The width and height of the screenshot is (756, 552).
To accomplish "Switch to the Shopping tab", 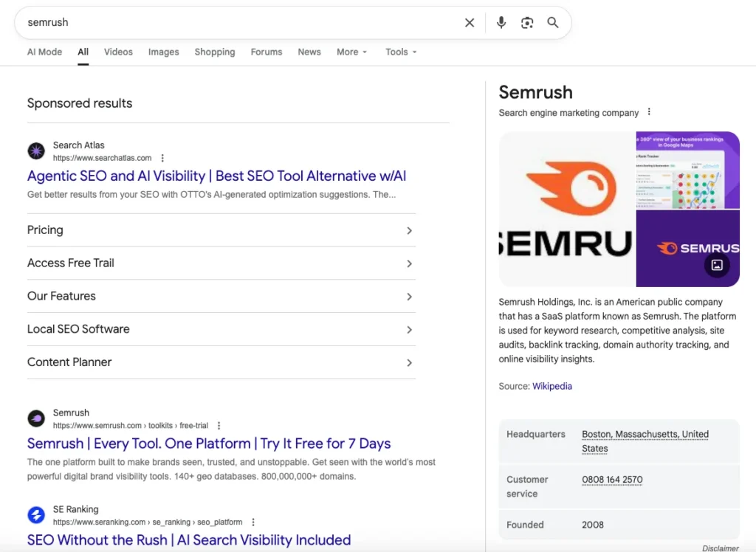I will click(x=215, y=52).
